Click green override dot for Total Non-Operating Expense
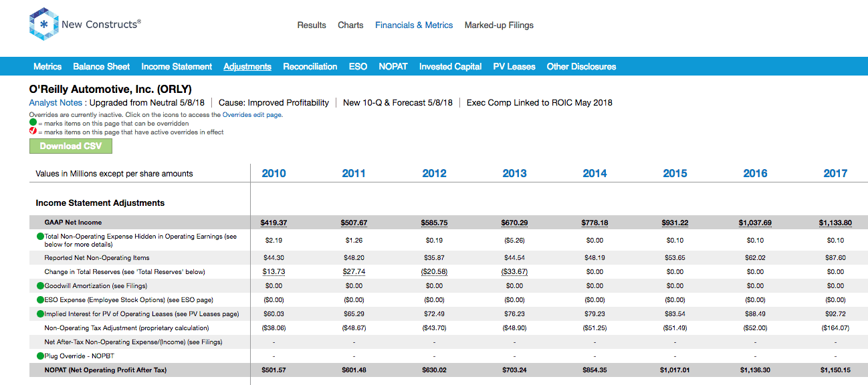The width and height of the screenshot is (868, 385). coord(40,237)
